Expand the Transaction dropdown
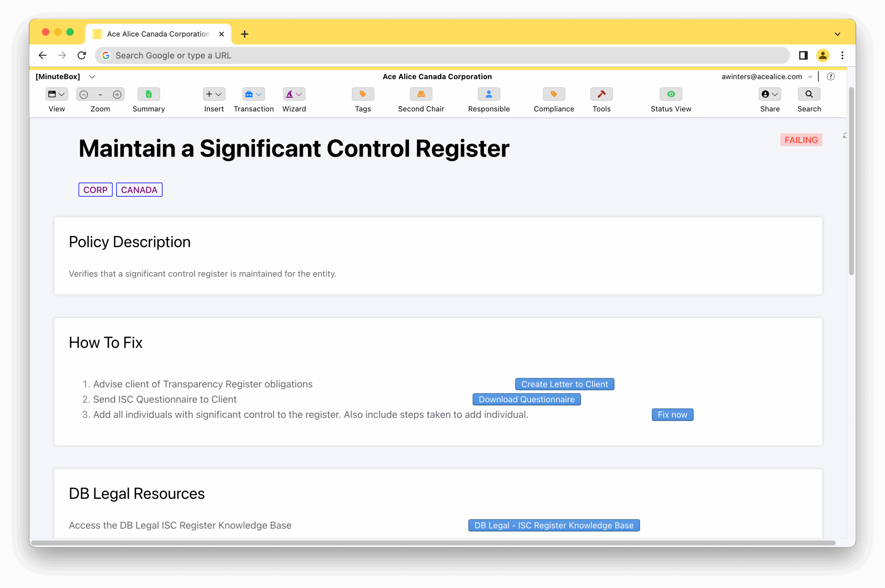This screenshot has width=885, height=588. tap(253, 94)
